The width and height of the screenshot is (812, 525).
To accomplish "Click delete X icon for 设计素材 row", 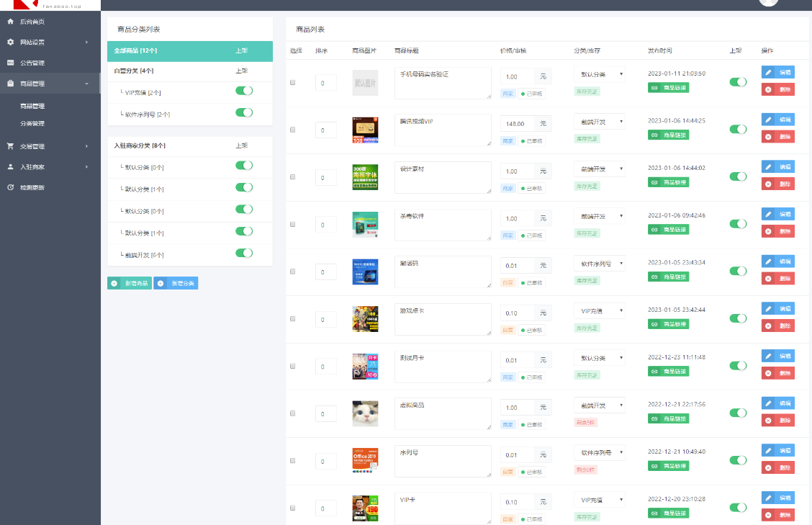I will [768, 184].
